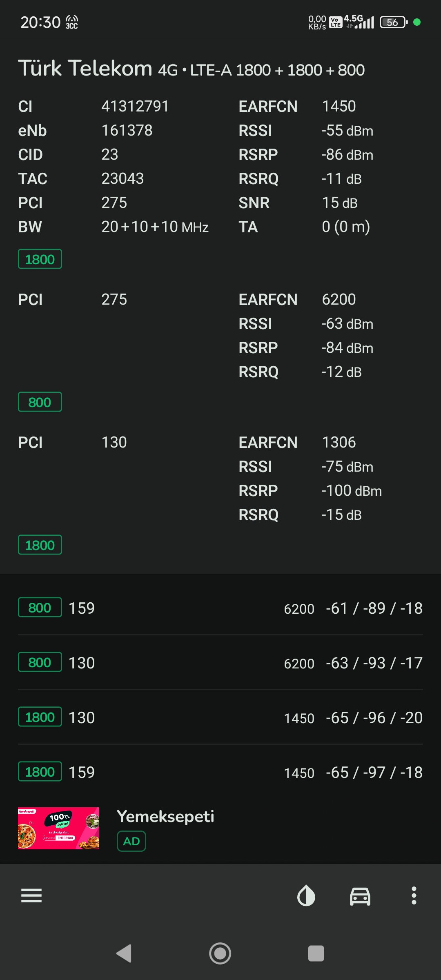Tap the first 1800 band badge below BW
This screenshot has height=980, width=441.
pyautogui.click(x=40, y=259)
